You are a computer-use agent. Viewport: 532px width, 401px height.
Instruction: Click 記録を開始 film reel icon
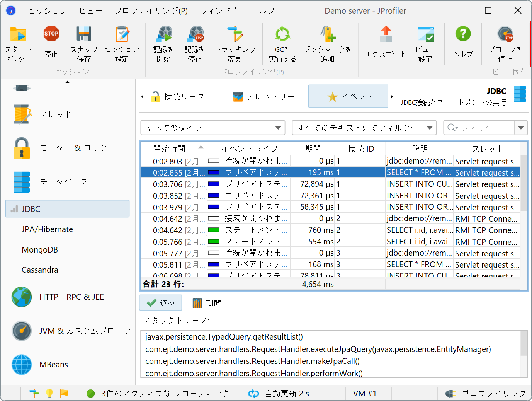click(x=164, y=34)
